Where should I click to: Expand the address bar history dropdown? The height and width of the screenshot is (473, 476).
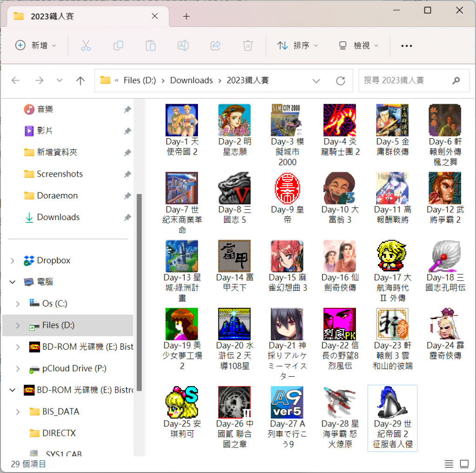pyautogui.click(x=316, y=81)
